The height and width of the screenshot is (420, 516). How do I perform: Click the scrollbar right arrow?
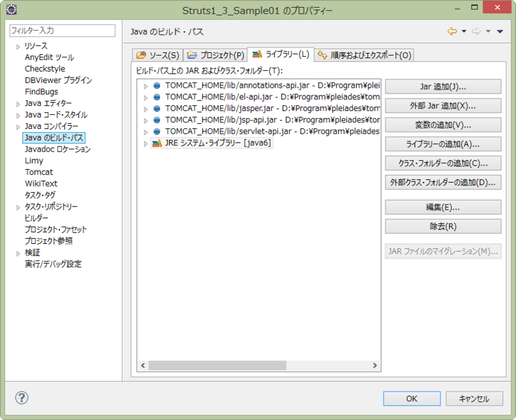375,365
